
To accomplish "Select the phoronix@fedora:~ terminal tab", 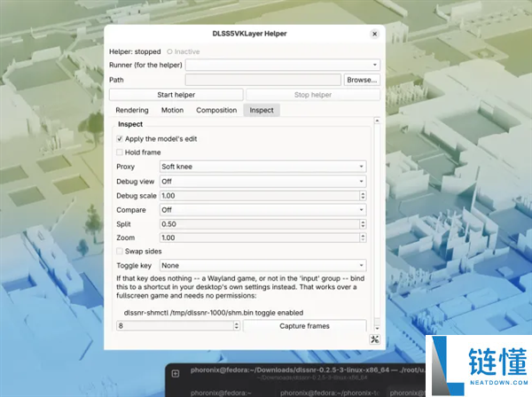I will [x=221, y=393].
